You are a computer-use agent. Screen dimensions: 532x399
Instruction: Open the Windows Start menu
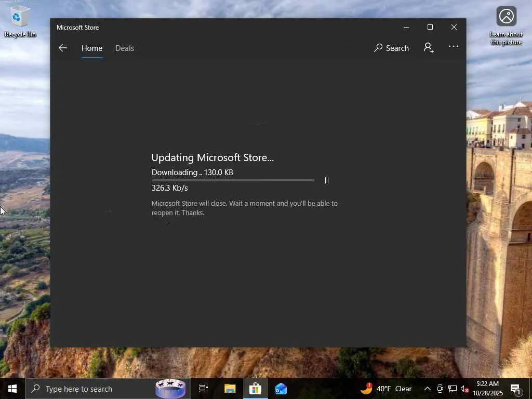(x=12, y=389)
